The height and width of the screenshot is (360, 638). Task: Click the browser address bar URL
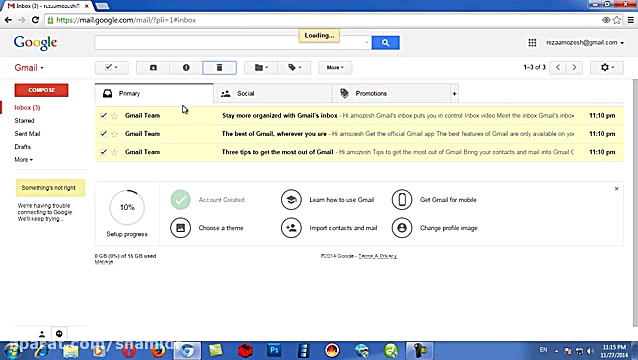click(x=126, y=20)
